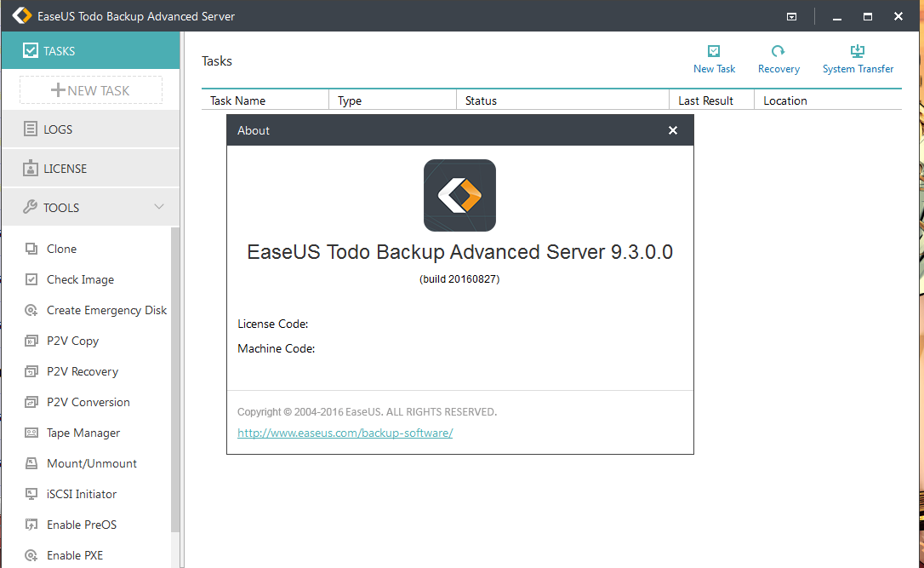Click the New Task label in toolbar
Image resolution: width=924 pixels, height=568 pixels.
714,69
